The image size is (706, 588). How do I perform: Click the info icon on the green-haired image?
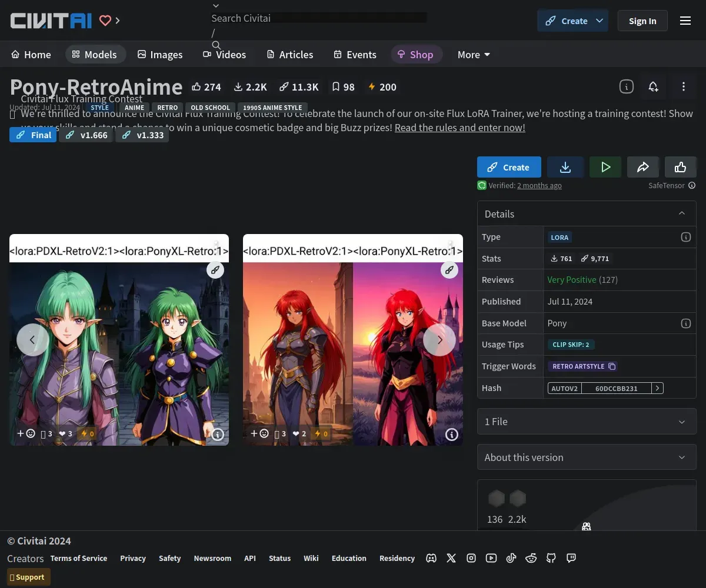[x=218, y=435]
